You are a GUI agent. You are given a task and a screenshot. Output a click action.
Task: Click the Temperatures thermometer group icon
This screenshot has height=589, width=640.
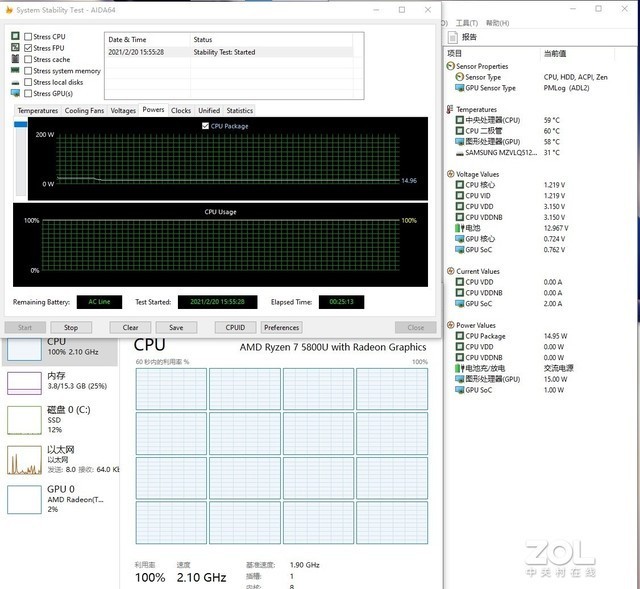tap(450, 109)
